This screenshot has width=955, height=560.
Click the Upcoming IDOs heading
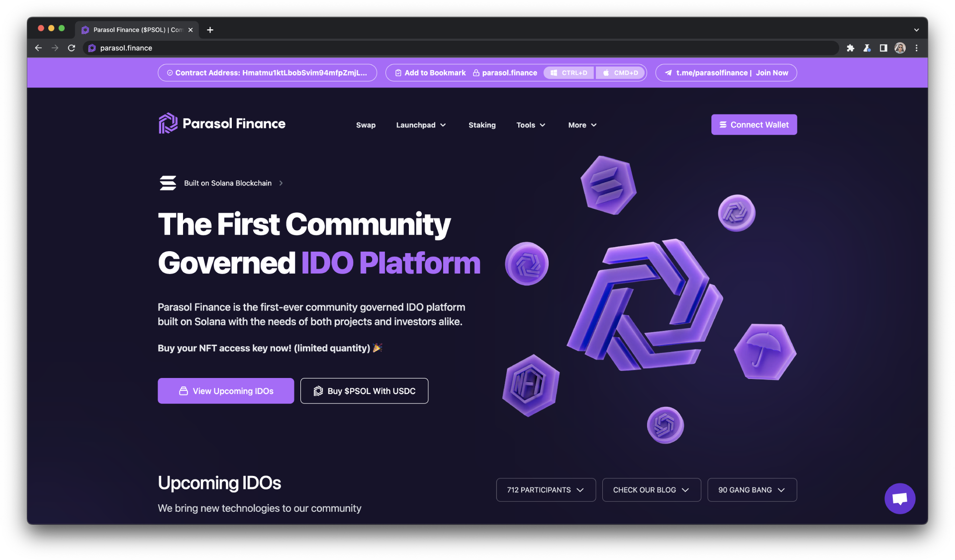219,483
